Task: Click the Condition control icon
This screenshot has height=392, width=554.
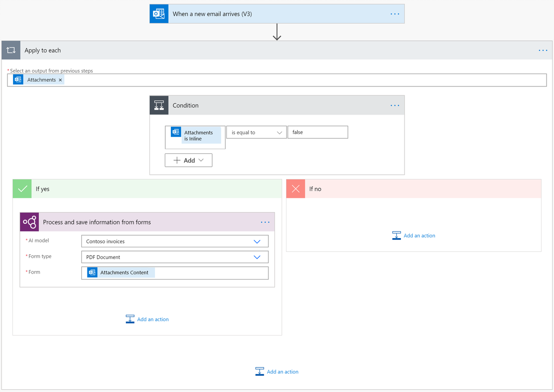Action: tap(159, 105)
